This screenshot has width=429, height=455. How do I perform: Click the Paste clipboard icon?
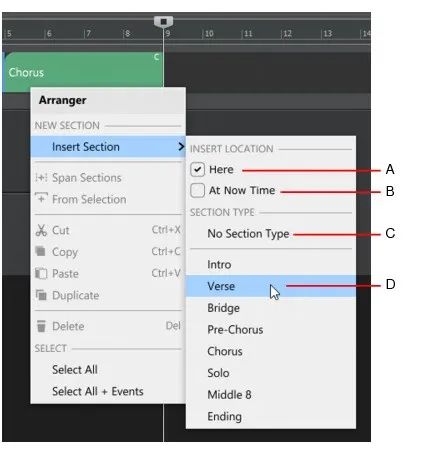pos(41,273)
